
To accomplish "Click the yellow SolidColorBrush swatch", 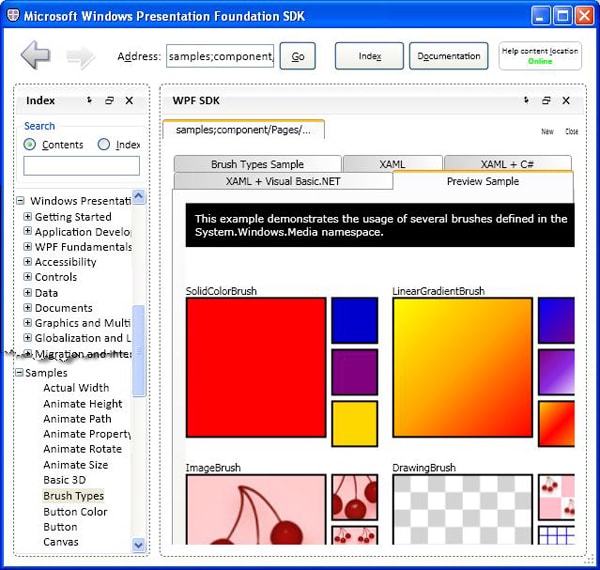I will [355, 423].
